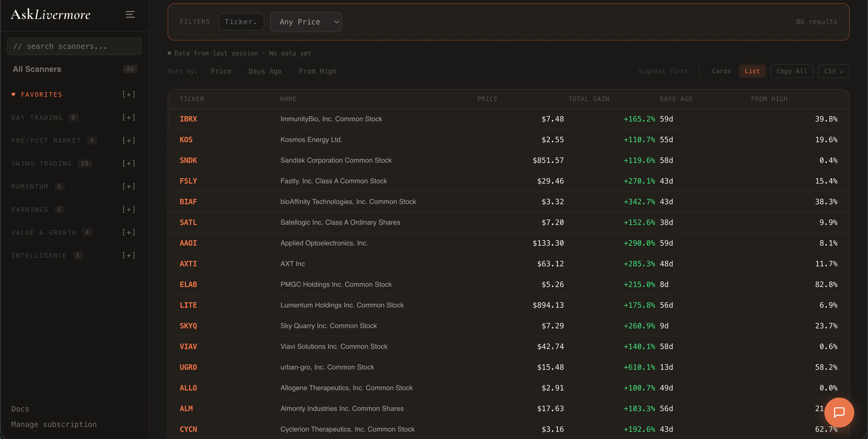Select the AXT Inc company name
Image resolution: width=868 pixels, height=439 pixels.
point(292,264)
